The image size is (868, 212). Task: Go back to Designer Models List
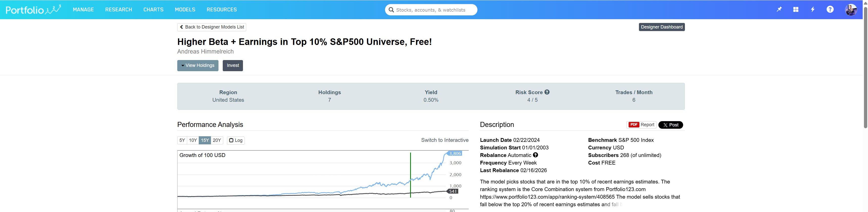click(x=212, y=27)
